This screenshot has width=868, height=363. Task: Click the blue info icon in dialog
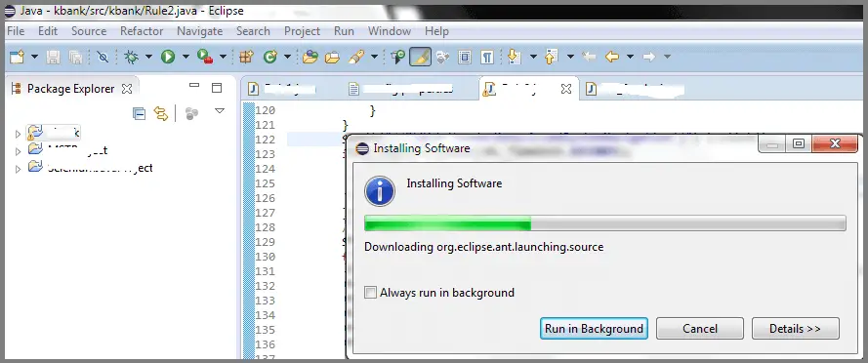tap(379, 191)
